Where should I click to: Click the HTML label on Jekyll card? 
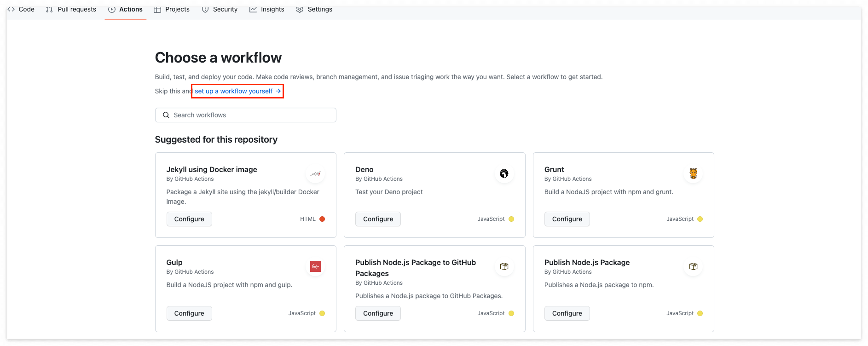pyautogui.click(x=308, y=219)
